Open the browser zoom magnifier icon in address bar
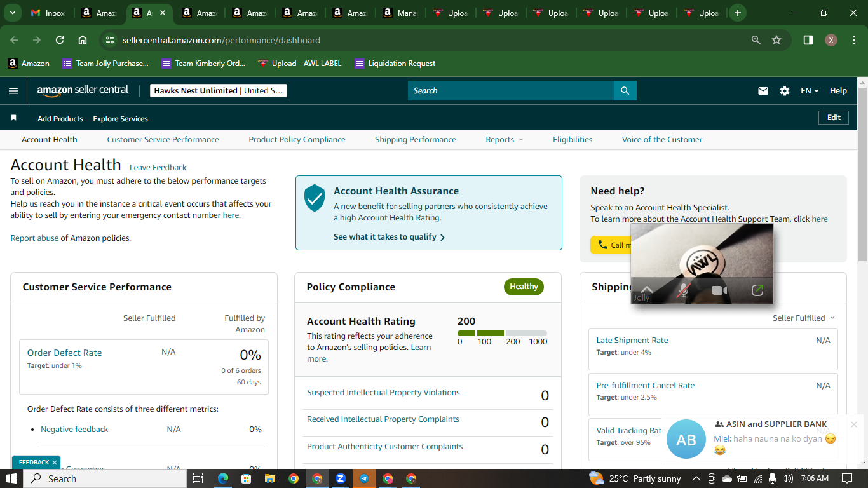 (756, 40)
